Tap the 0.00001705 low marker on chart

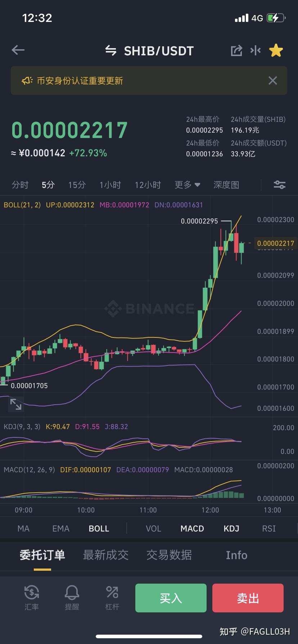point(29,386)
